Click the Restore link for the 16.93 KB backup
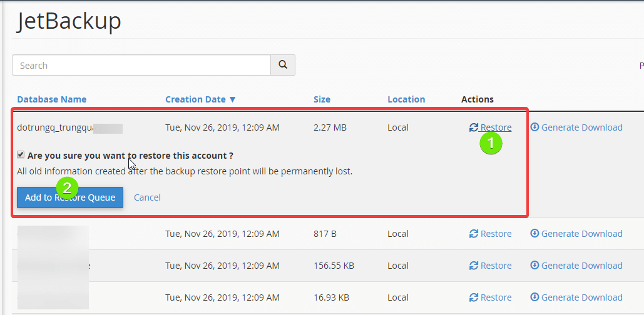The image size is (644, 315). [496, 297]
